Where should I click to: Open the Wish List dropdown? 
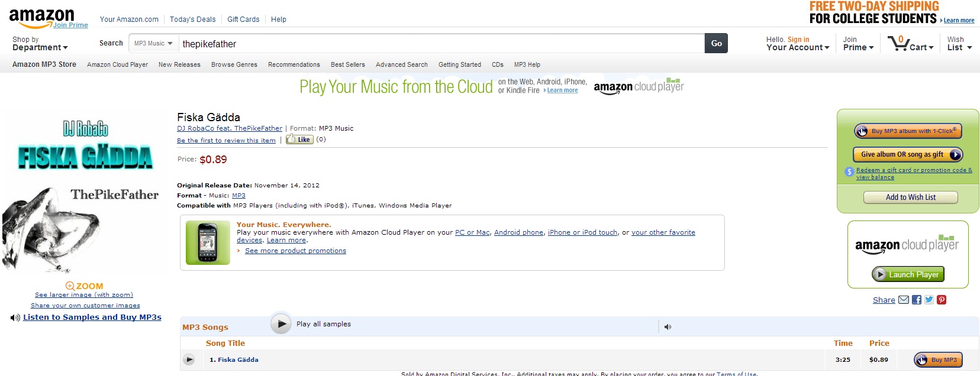tap(959, 44)
